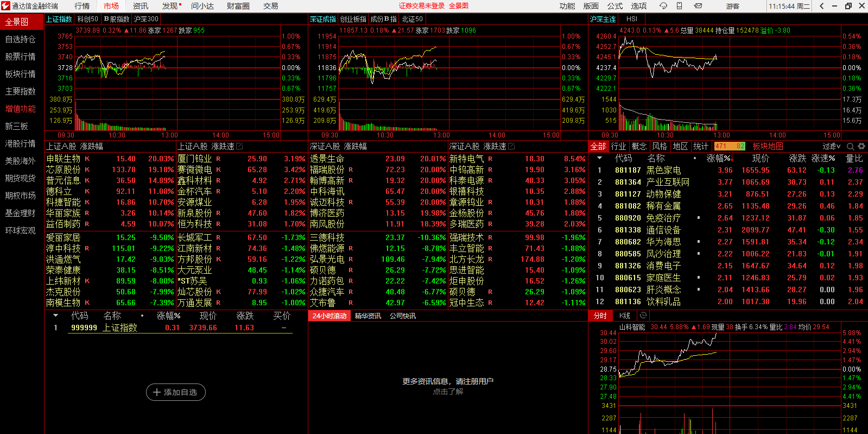The width and height of the screenshot is (868, 434).
Task: Click the back arrow in title bar
Action: pos(822,6)
